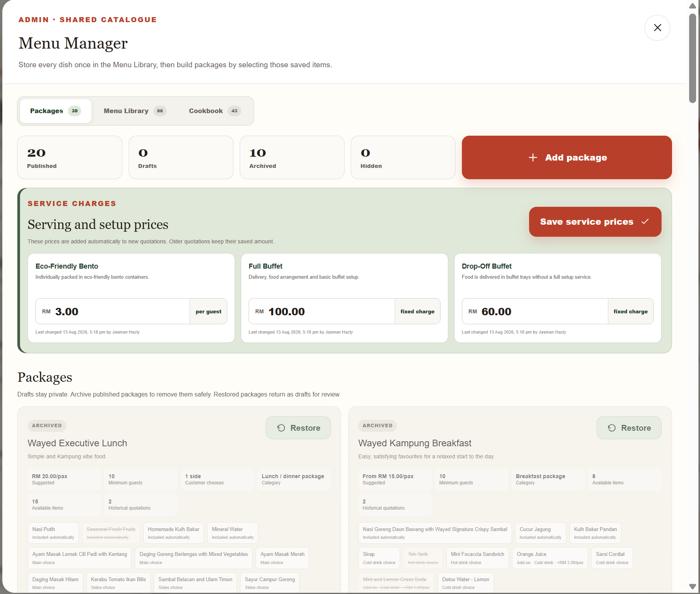Click the restore arrow icon for Wayed Kampung Breakfast
Image resolution: width=700 pixels, height=594 pixels.
click(612, 428)
